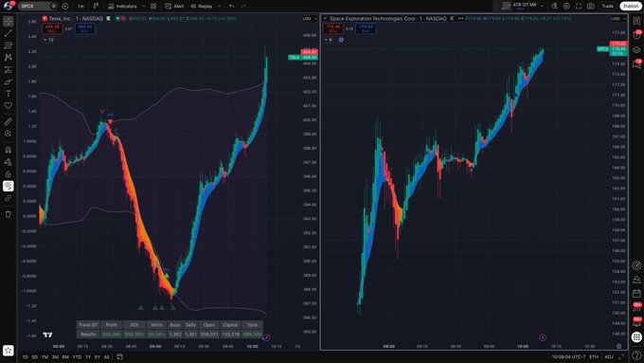Select the brush drawing tool
Image resolution: width=644 pixels, height=363 pixels.
[9, 82]
